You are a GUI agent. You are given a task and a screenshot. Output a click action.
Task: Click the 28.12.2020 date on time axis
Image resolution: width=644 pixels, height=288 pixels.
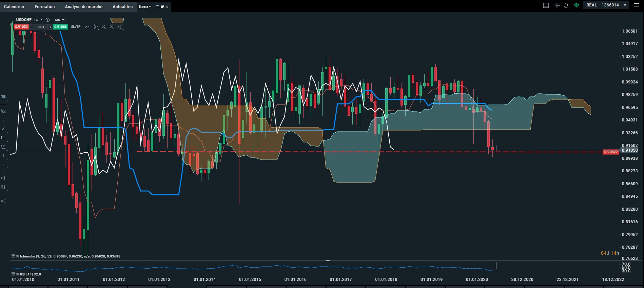click(x=522, y=280)
